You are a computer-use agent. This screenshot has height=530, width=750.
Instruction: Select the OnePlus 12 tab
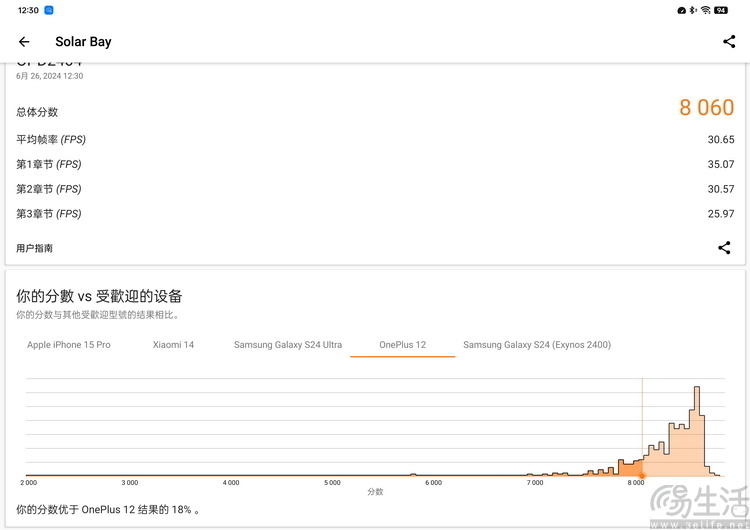(x=403, y=345)
